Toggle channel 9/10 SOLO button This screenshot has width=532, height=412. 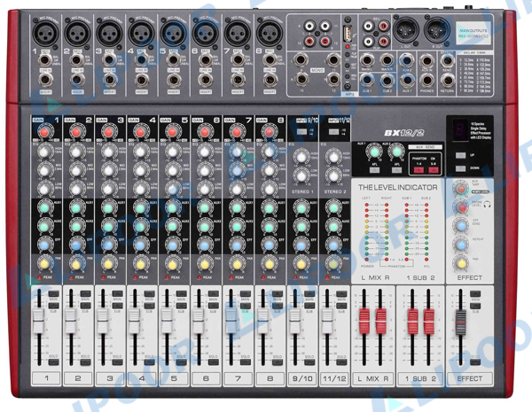click(309, 362)
